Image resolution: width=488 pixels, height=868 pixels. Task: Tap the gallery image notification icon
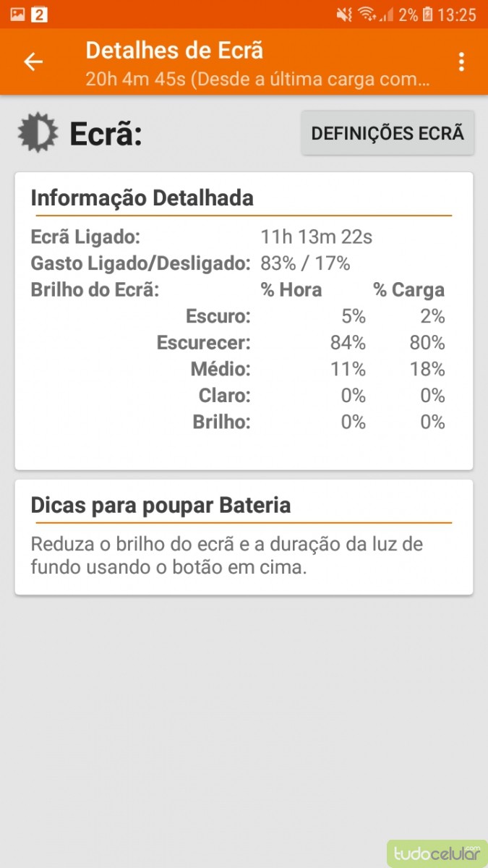[17, 14]
